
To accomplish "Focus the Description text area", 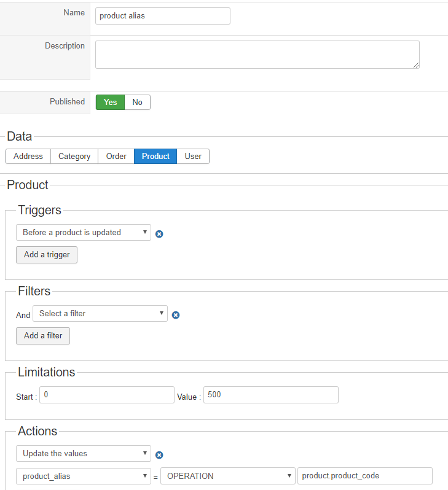I will (x=257, y=55).
